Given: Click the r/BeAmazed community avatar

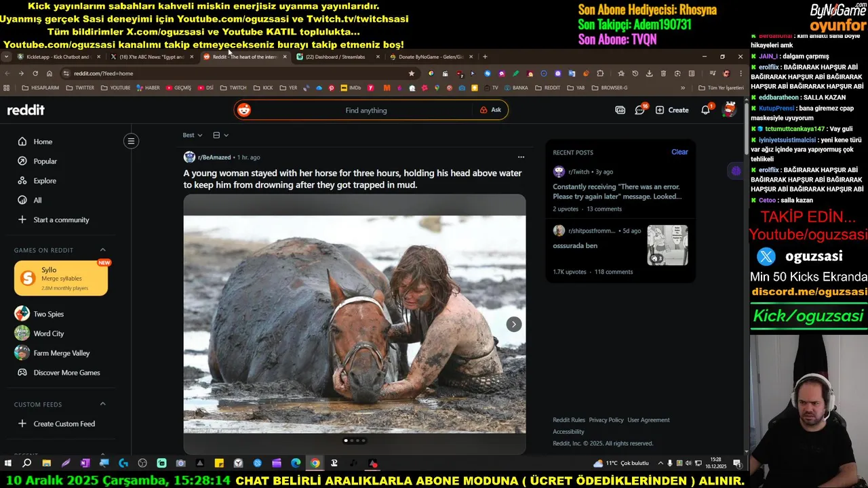Looking at the screenshot, I should [189, 157].
